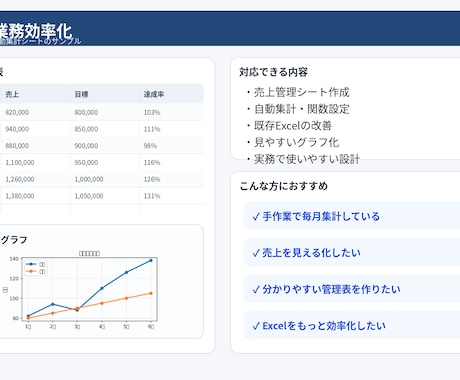Open the sales versus target line chart

coord(81,290)
